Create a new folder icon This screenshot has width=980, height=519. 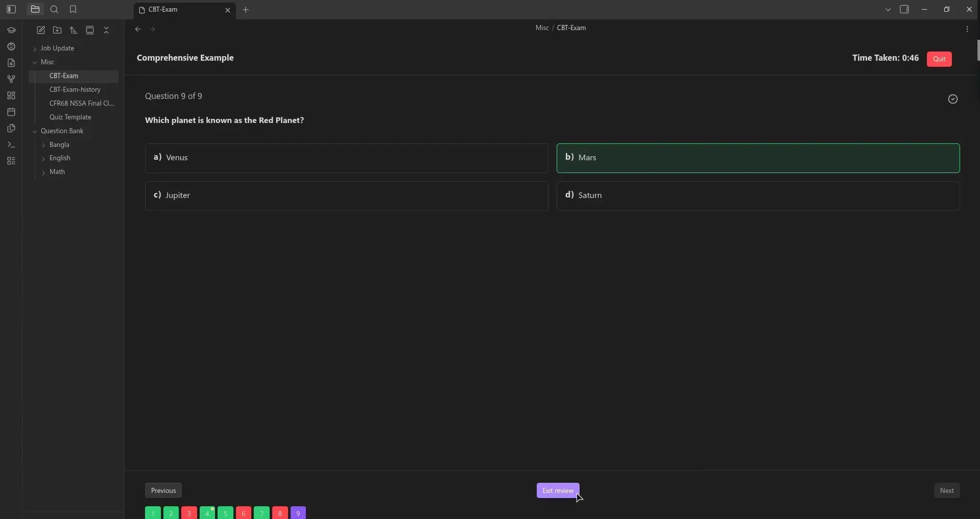pyautogui.click(x=57, y=30)
